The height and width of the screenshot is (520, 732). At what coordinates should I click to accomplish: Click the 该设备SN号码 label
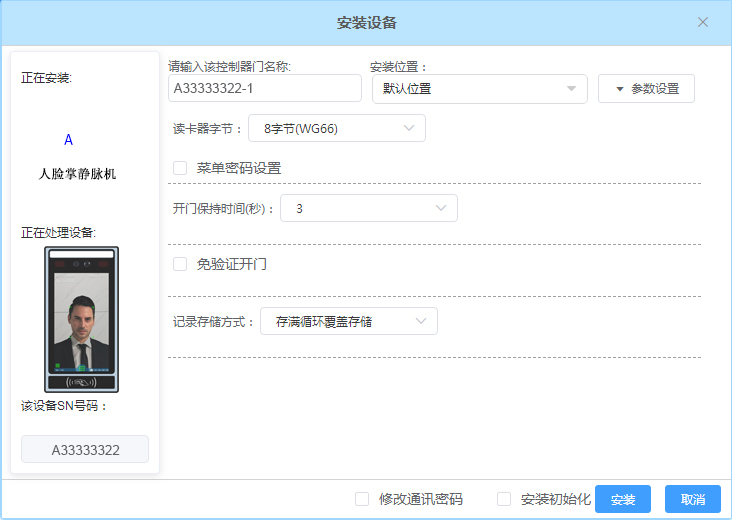(x=64, y=406)
